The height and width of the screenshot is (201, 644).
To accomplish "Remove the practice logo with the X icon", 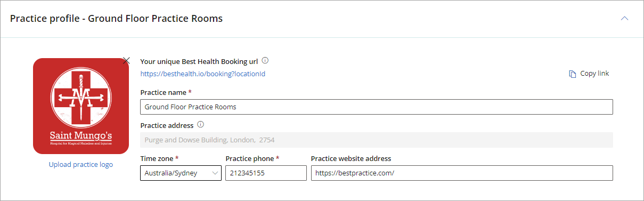I will (x=126, y=61).
